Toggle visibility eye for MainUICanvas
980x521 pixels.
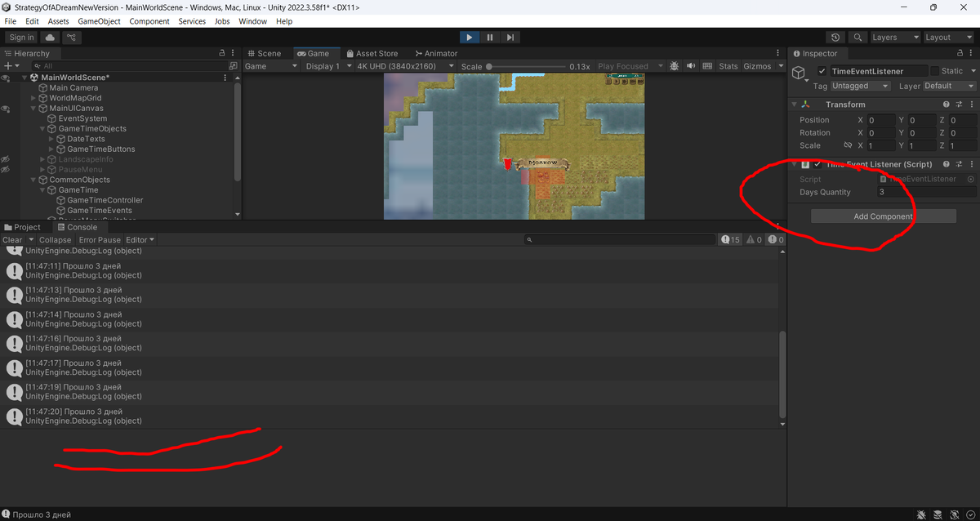tap(5, 109)
